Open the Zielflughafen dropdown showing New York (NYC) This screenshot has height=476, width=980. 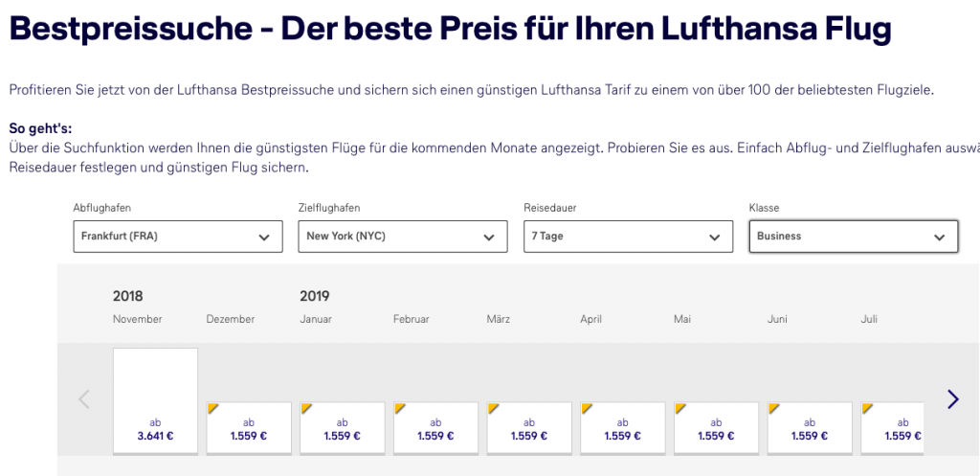(x=403, y=237)
